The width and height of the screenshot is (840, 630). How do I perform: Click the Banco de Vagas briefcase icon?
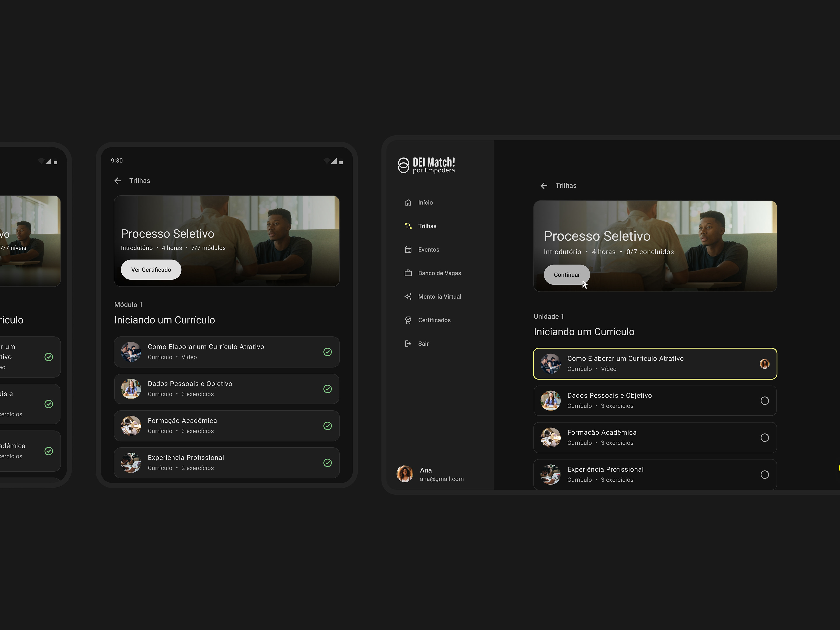click(x=408, y=273)
